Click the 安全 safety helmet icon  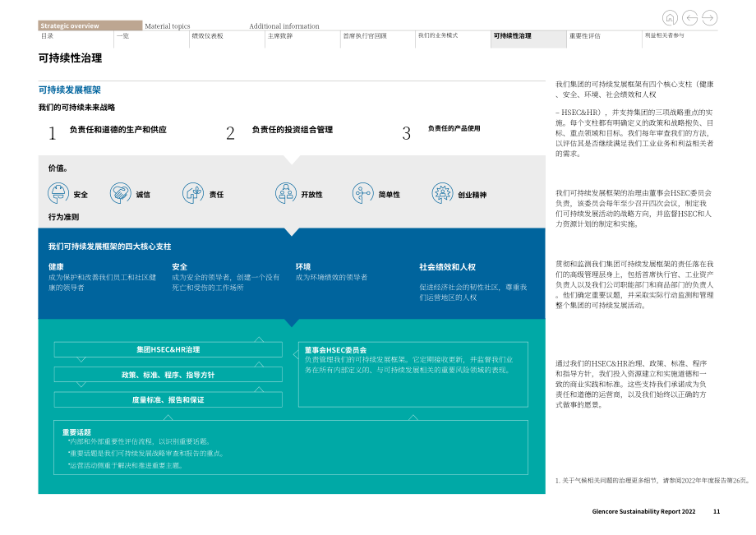pos(58,193)
